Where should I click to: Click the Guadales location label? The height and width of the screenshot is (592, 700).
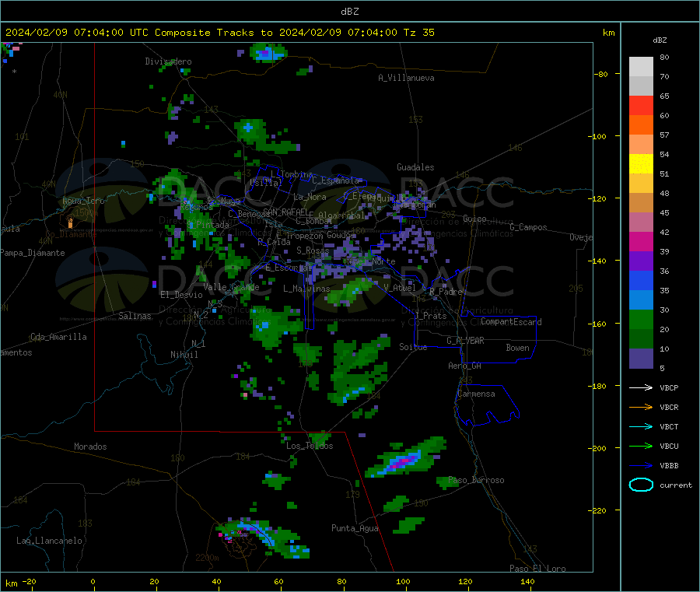pos(415,167)
